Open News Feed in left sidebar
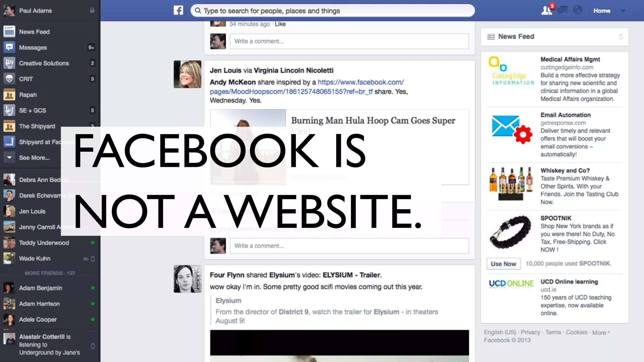The height and width of the screenshot is (362, 644). pos(34,32)
